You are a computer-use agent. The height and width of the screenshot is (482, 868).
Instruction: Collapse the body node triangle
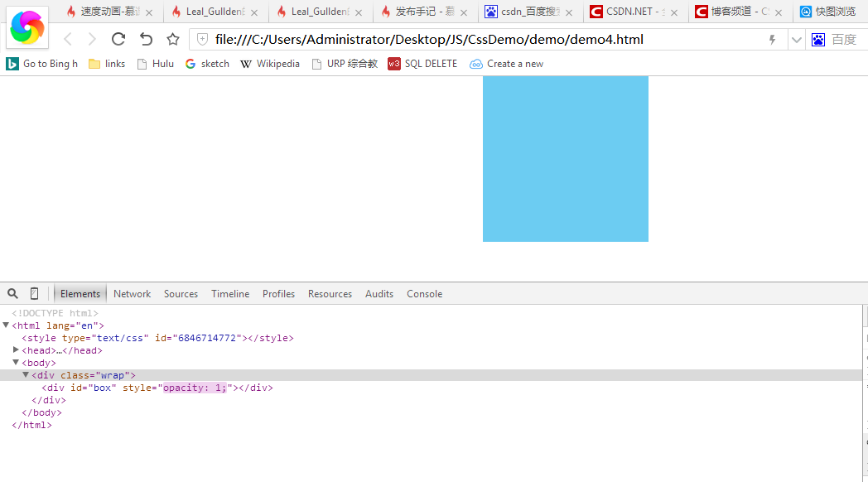16,363
